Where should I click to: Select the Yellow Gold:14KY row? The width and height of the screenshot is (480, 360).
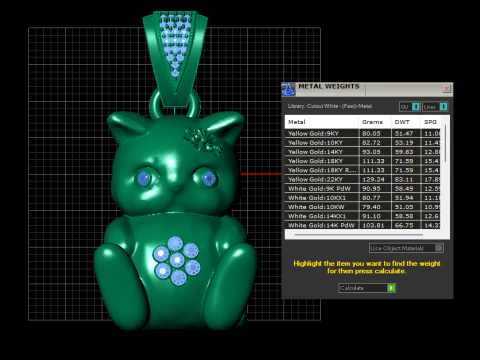pyautogui.click(x=363, y=152)
